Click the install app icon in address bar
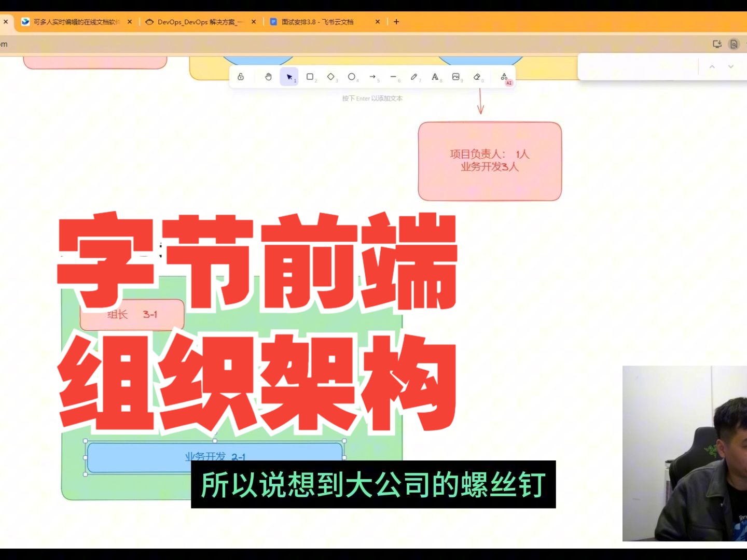The width and height of the screenshot is (747, 560). click(717, 44)
